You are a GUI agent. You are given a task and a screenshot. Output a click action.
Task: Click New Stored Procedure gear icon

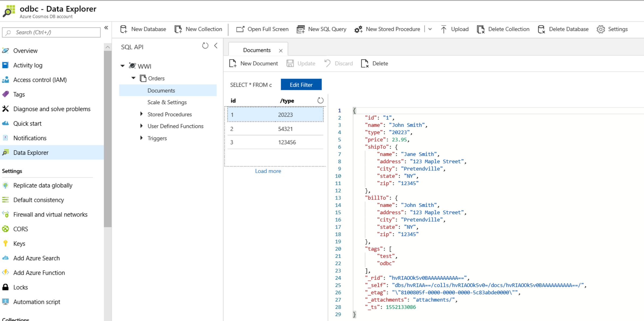pos(358,29)
